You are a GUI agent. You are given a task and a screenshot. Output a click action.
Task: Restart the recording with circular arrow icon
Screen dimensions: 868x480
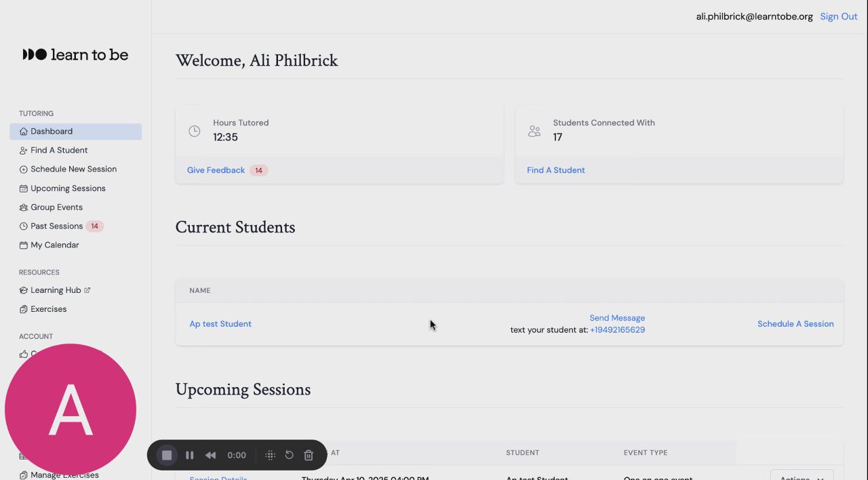289,456
